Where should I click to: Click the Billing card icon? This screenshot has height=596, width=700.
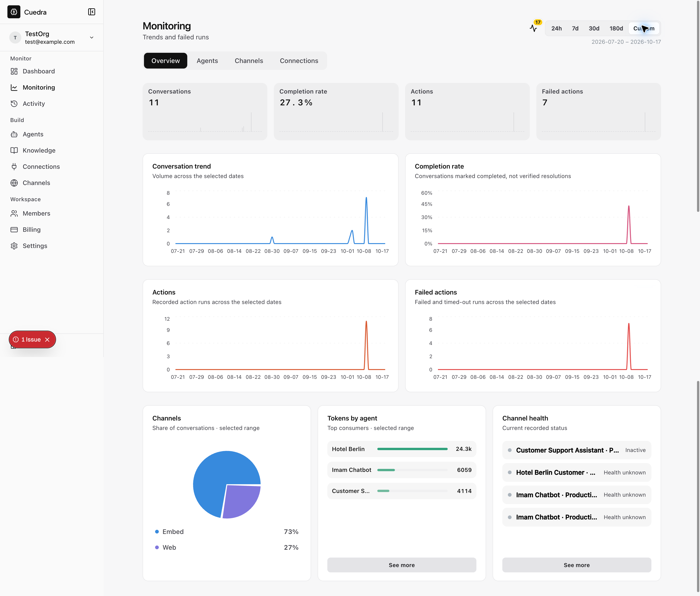pos(14,229)
